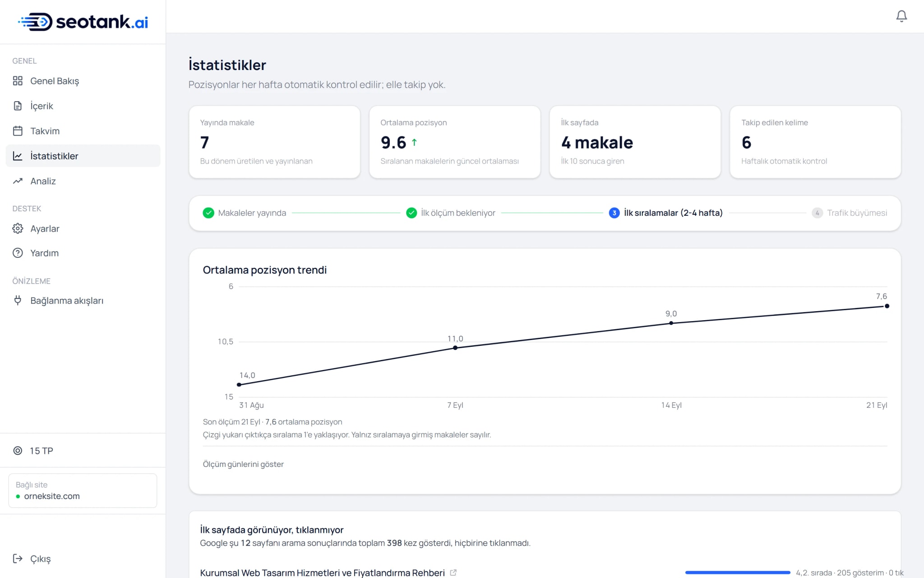Log out with Çıkış

coord(83,559)
